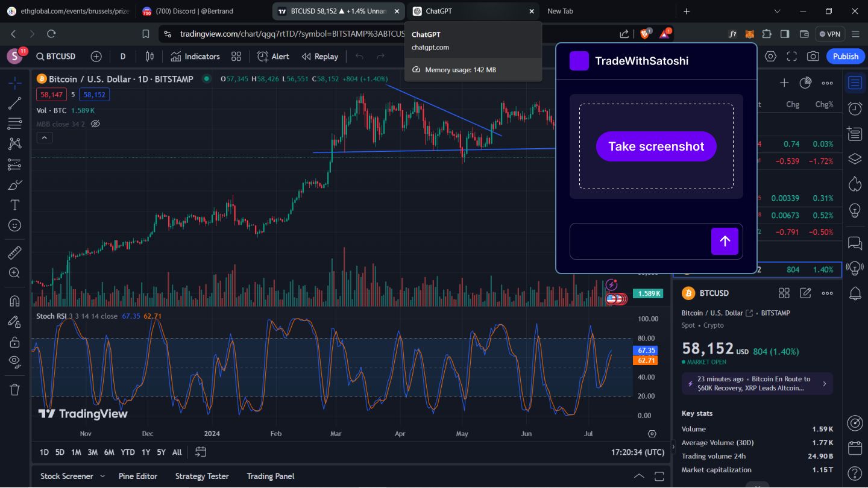Open the D timeframe interval selector

click(x=123, y=56)
